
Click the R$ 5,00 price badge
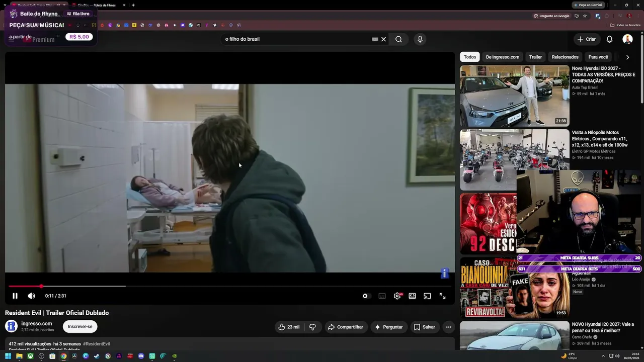click(x=79, y=37)
